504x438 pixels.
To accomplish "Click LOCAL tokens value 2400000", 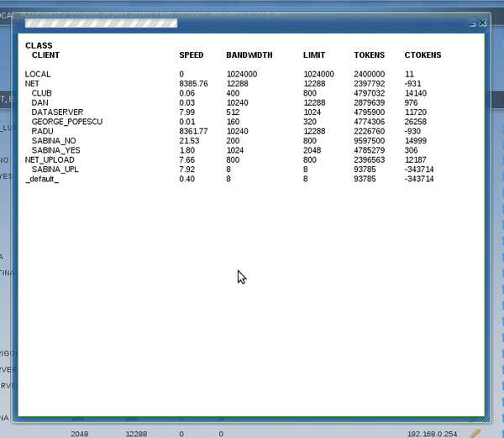I will (x=370, y=74).
